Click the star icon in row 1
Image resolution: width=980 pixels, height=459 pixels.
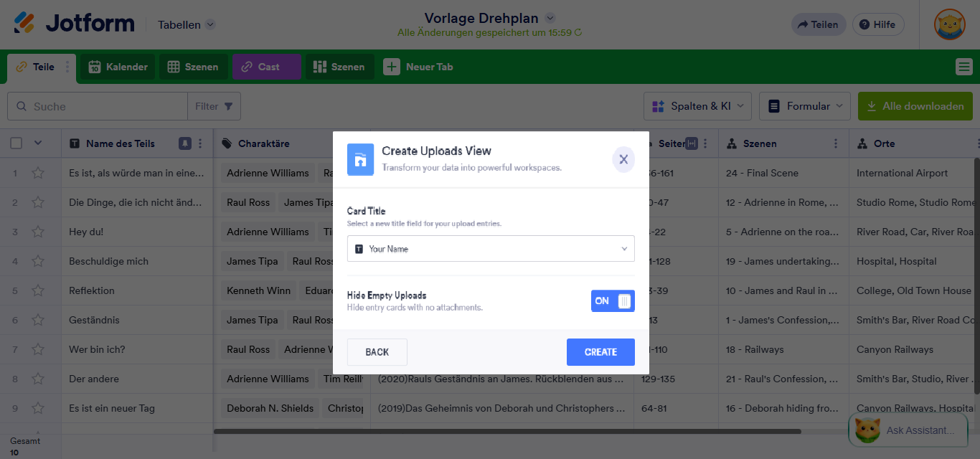[38, 173]
